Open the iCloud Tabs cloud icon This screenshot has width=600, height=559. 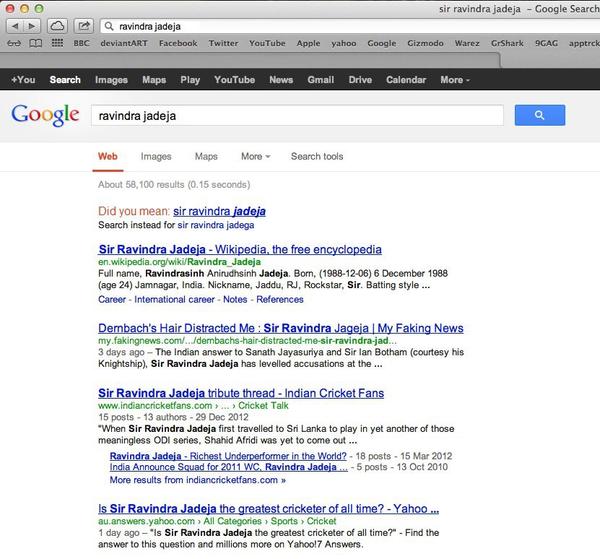pos(57,26)
